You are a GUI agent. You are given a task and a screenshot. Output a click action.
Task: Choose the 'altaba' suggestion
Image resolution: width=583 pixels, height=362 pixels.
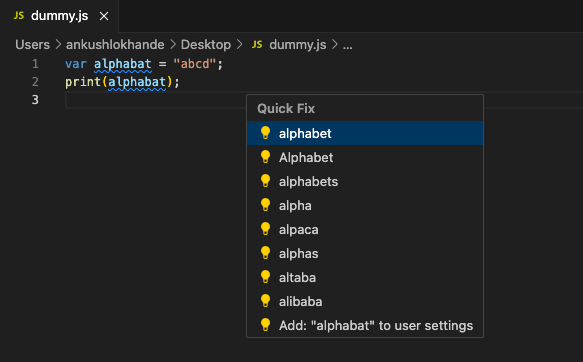click(365, 277)
